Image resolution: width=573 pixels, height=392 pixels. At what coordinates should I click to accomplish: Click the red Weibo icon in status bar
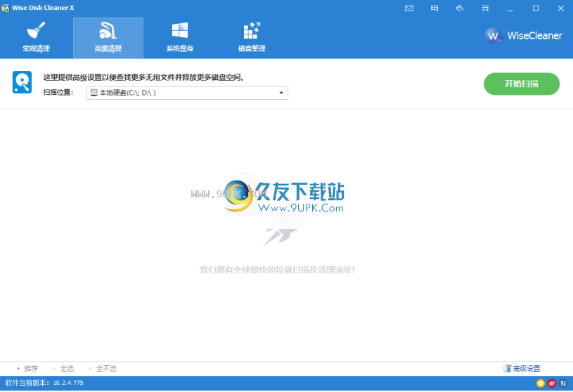pyautogui.click(x=552, y=384)
